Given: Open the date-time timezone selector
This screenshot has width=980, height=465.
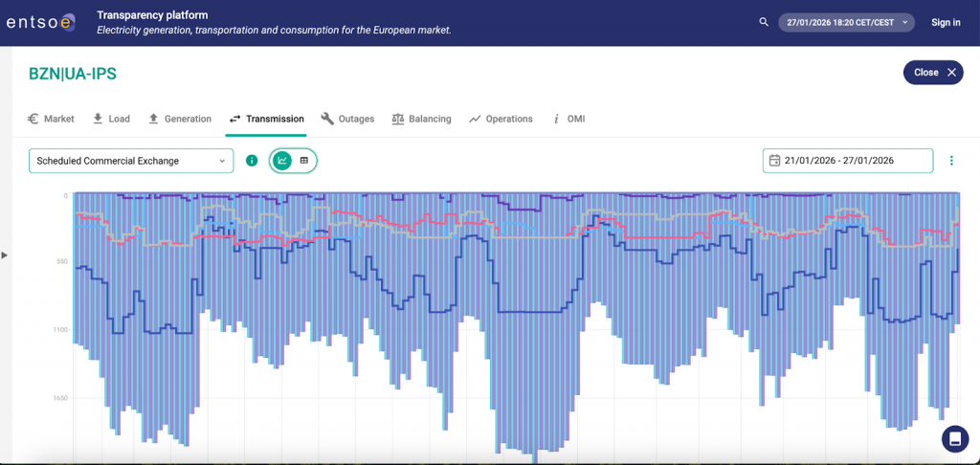Looking at the screenshot, I should click(x=846, y=22).
